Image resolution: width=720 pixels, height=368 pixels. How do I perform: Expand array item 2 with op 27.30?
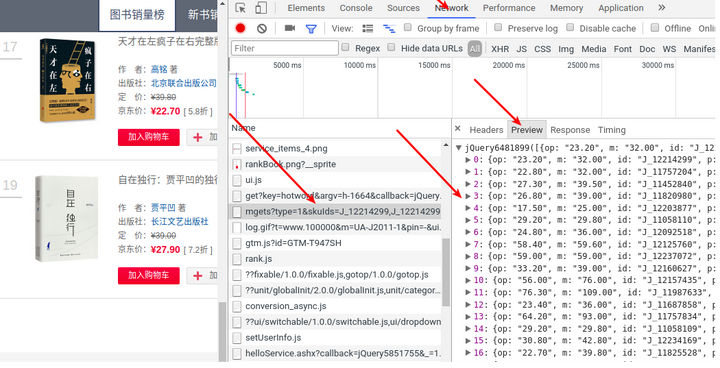(468, 184)
